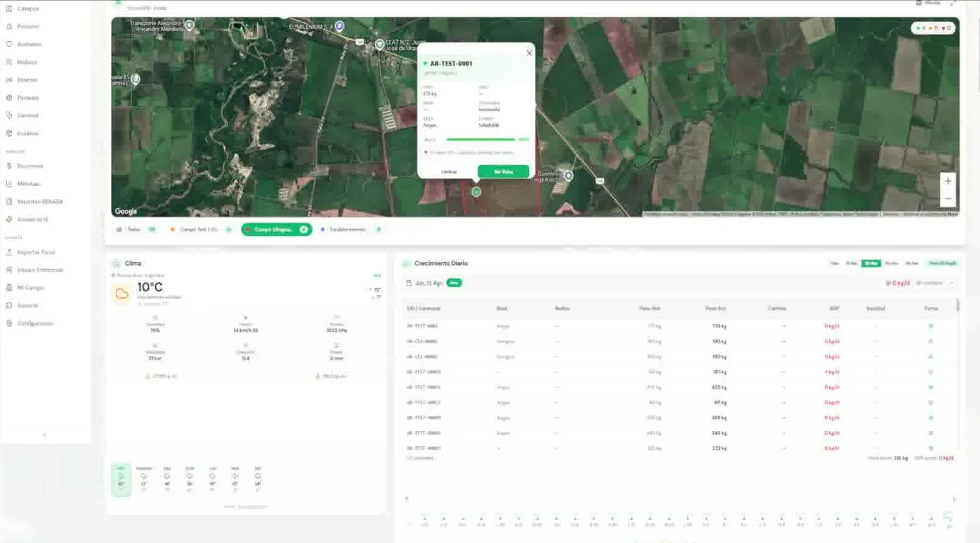Launch the Asistente IA sparkle icon
980x543 pixels.
click(9, 219)
